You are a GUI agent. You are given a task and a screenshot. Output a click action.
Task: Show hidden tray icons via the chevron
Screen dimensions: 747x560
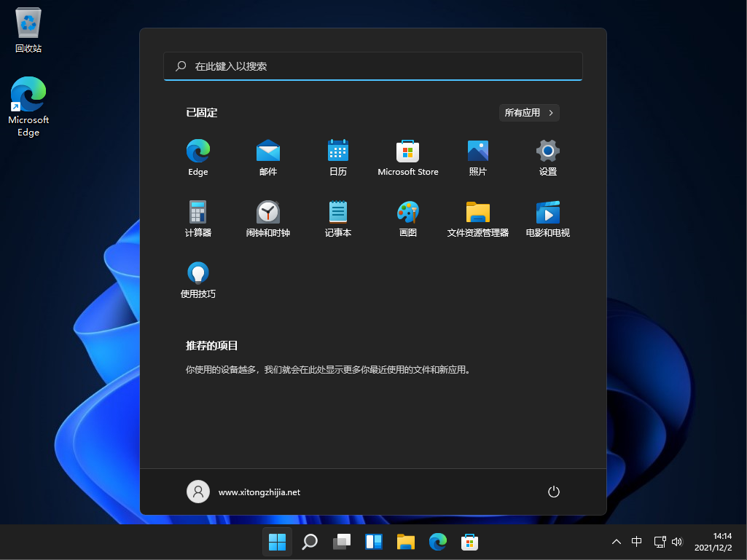[616, 542]
